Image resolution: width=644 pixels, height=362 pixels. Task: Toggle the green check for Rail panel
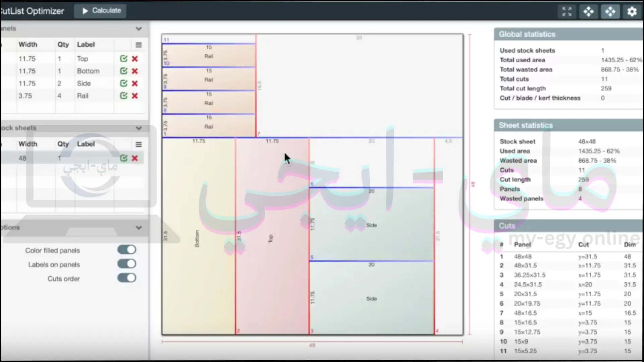[x=124, y=96]
